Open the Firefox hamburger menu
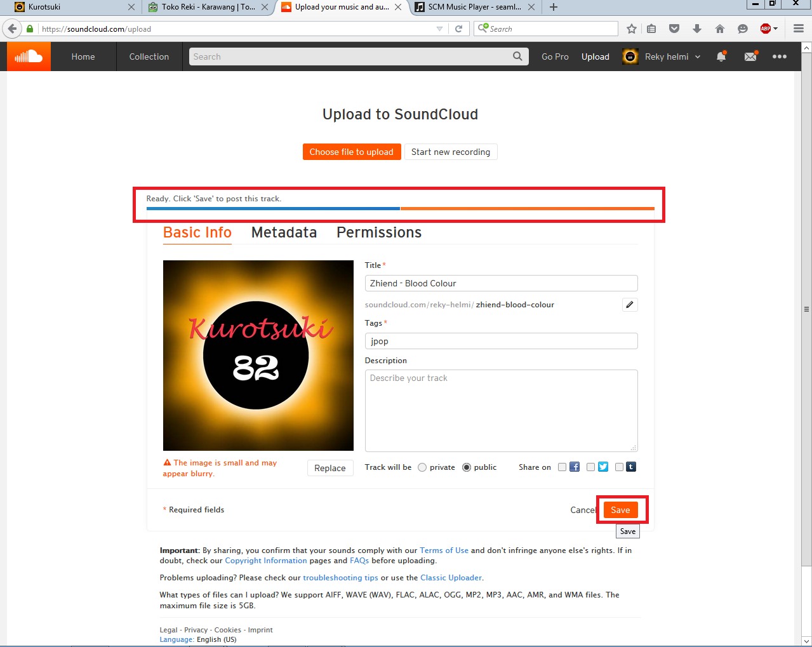The height and width of the screenshot is (647, 812). click(x=799, y=29)
